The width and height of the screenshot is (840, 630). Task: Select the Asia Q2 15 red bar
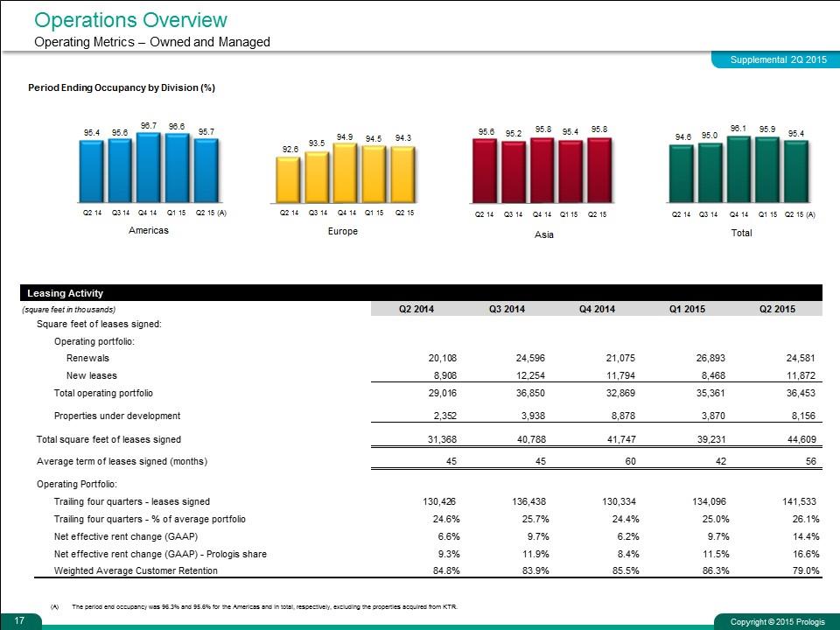tap(599, 171)
